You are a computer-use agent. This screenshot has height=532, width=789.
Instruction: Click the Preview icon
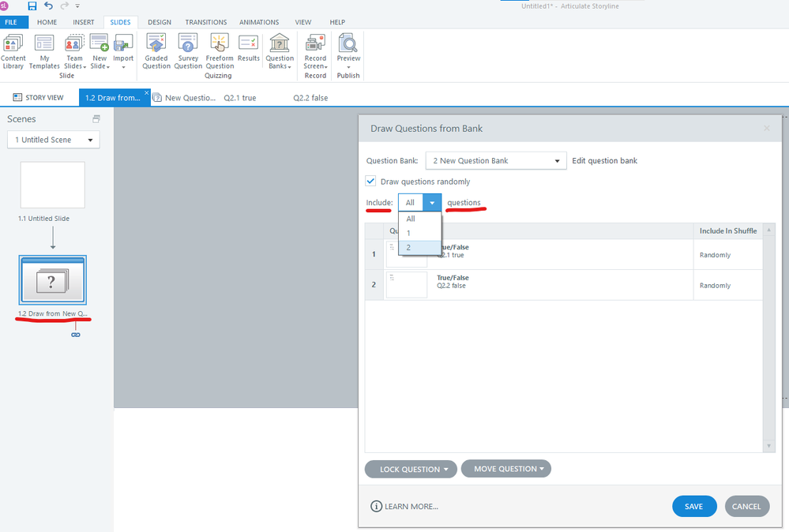click(x=348, y=49)
